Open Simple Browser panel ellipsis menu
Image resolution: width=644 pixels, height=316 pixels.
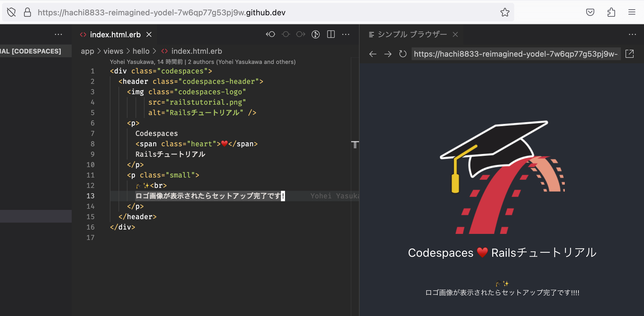pos(632,34)
